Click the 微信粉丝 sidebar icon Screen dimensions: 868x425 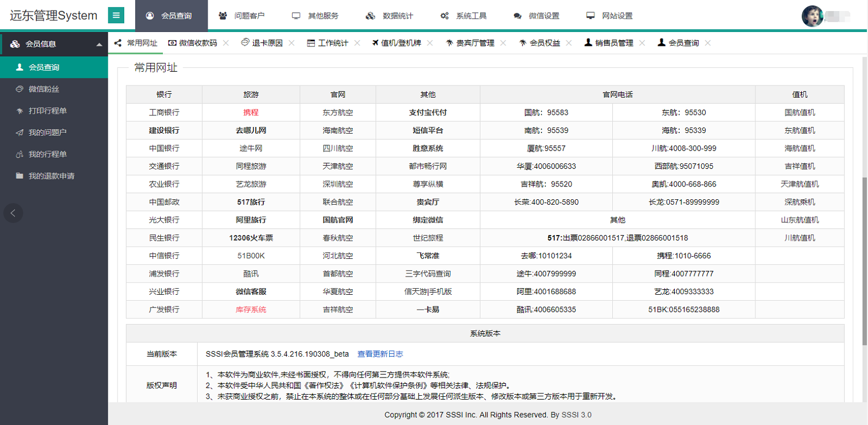[x=19, y=89]
